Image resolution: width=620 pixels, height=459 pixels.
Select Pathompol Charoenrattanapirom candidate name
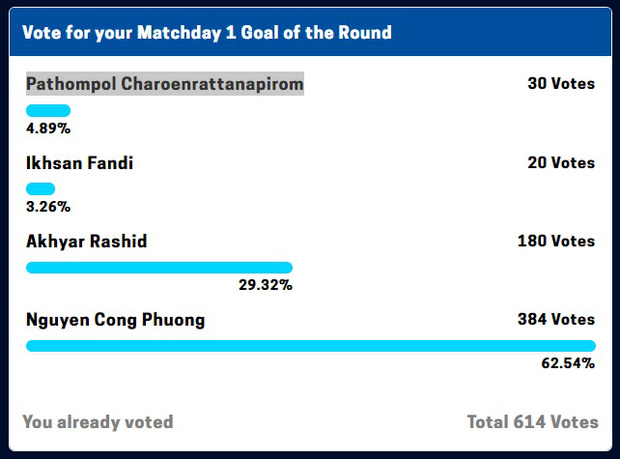(164, 84)
